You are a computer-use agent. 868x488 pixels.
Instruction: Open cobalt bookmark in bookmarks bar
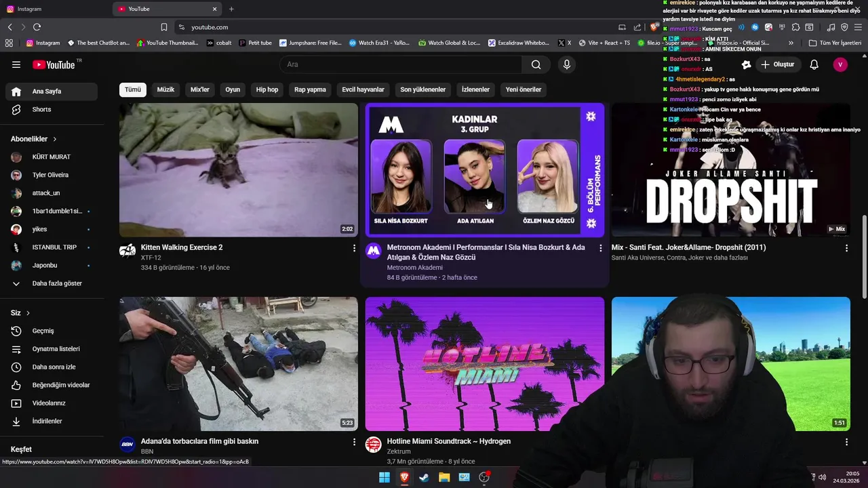[x=218, y=43]
